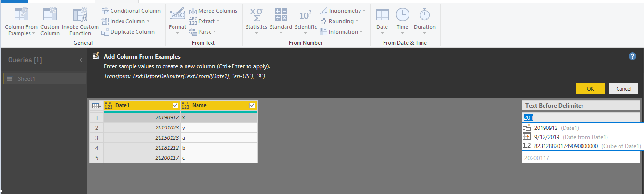The width and height of the screenshot is (644, 194).
Task: Select row number 3 header
Action: click(x=97, y=138)
